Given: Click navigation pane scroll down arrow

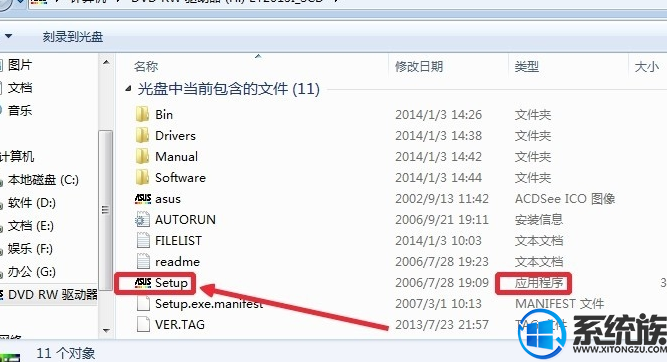Looking at the screenshot, I should [x=106, y=330].
